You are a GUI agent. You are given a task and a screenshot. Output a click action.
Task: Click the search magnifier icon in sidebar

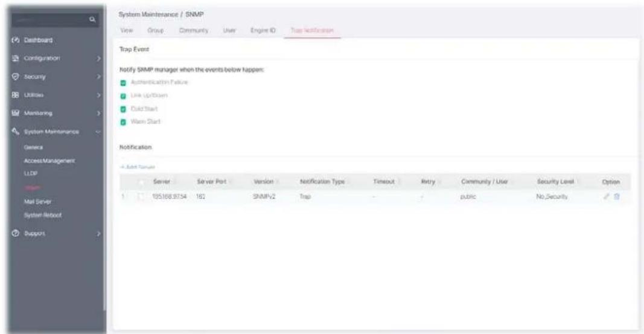(x=92, y=19)
